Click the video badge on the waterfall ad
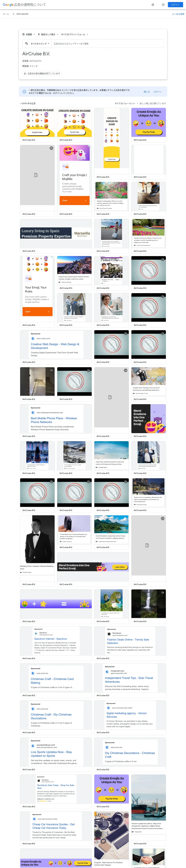Viewport: 186px width, 868px height. pyautogui.click(x=163, y=592)
